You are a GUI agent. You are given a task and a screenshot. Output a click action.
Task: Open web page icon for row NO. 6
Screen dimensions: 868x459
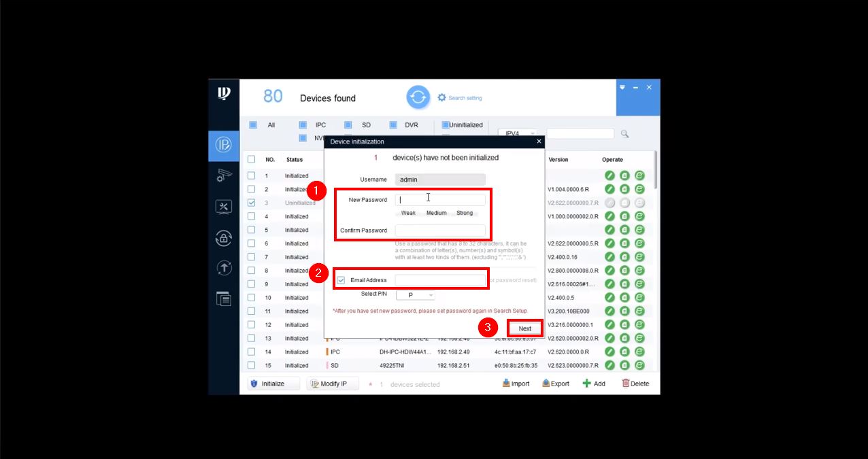pyautogui.click(x=639, y=243)
